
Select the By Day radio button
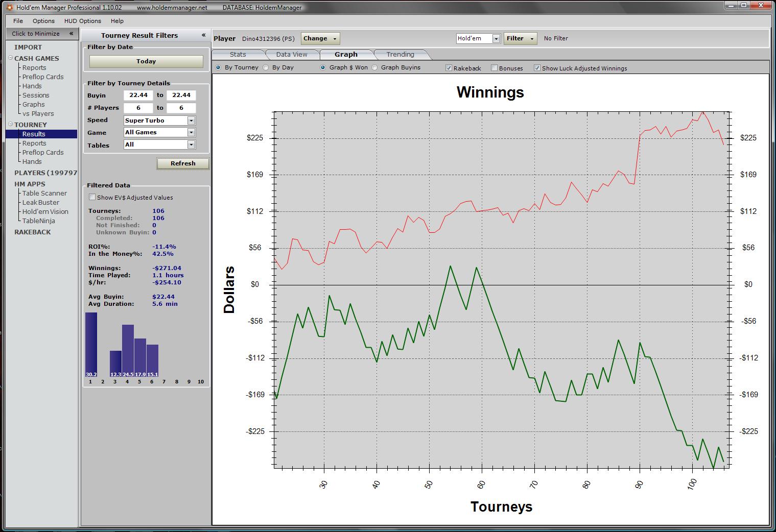pyautogui.click(x=266, y=67)
